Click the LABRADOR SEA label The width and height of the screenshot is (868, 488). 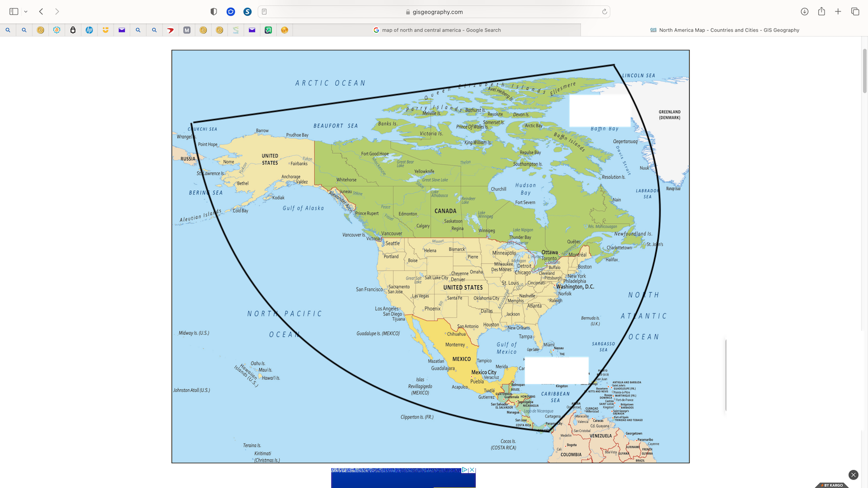click(647, 194)
